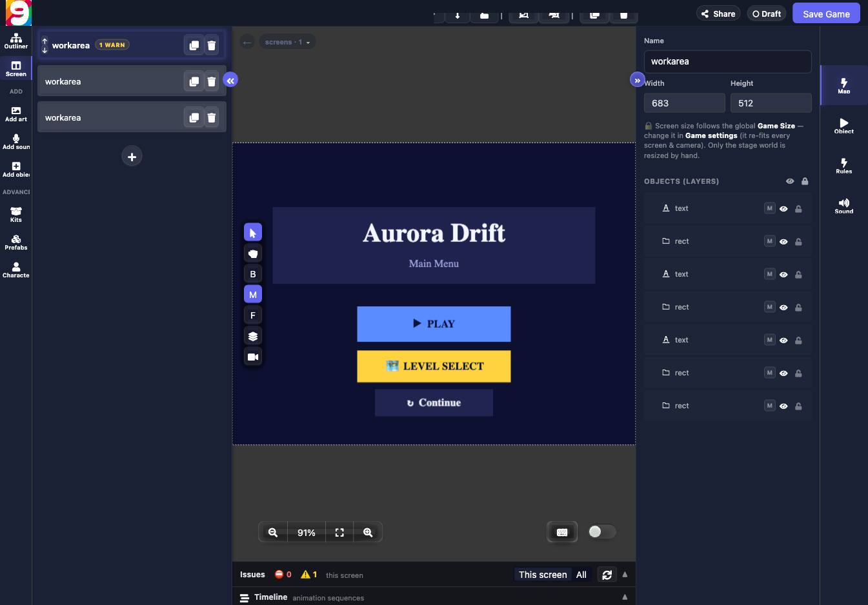Select the camera tool on canvas toolbar
The image size is (868, 605).
(253, 357)
